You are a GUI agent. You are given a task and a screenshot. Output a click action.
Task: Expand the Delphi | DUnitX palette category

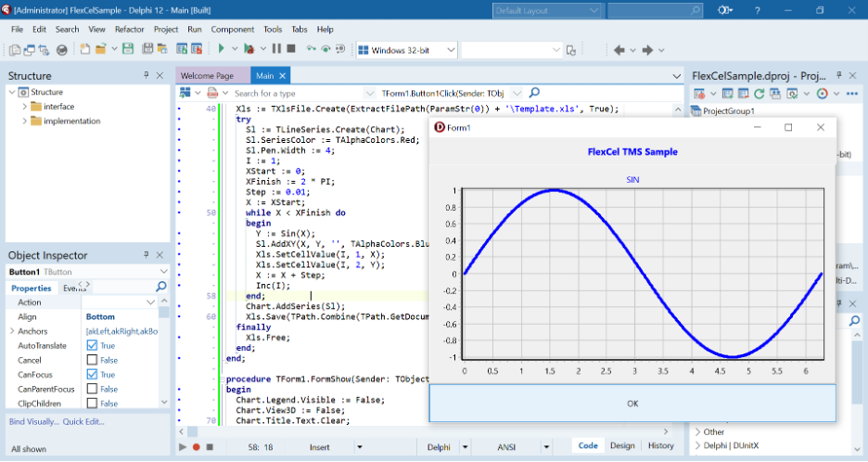tap(697, 445)
